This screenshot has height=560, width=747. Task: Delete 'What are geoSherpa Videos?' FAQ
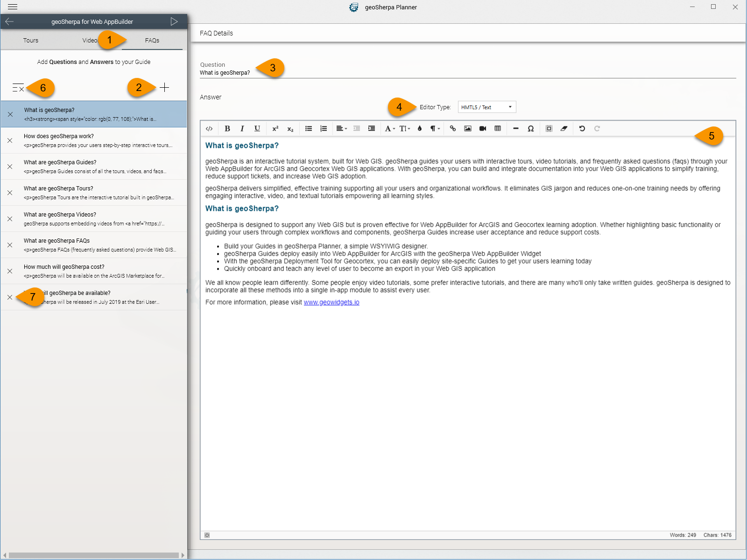(10, 219)
